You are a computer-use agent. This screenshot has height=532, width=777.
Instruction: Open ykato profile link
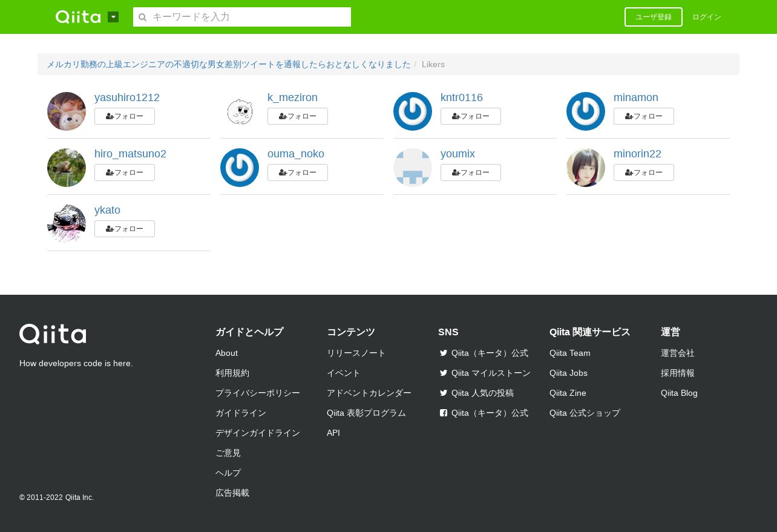click(x=107, y=210)
